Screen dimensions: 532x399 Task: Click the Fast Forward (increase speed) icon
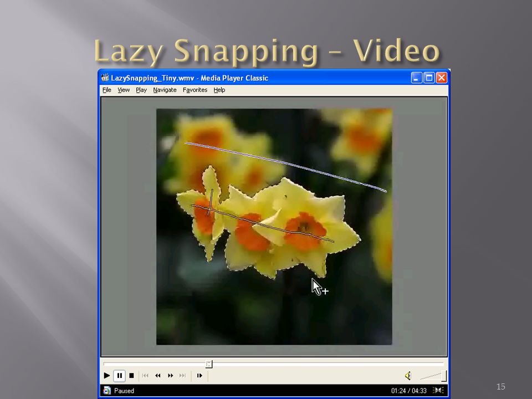point(170,376)
